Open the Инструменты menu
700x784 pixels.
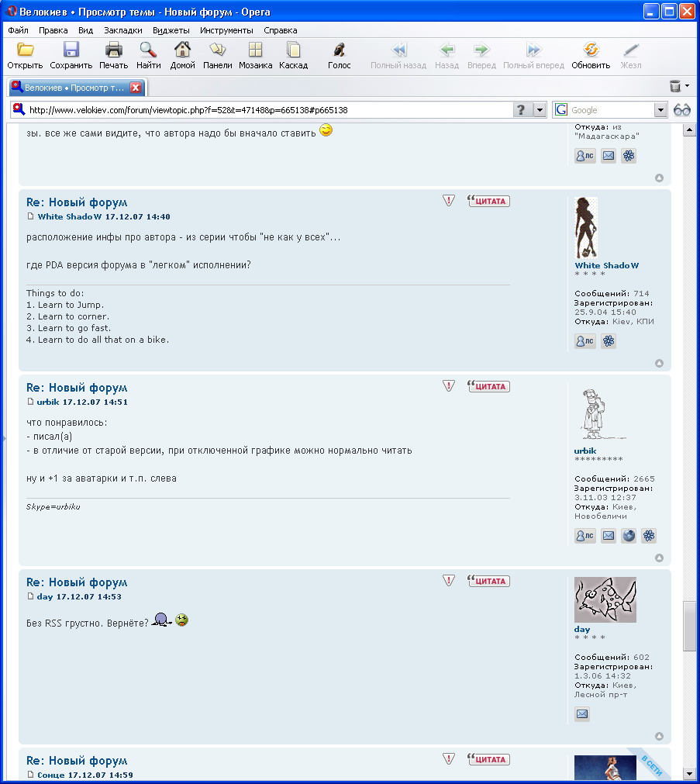pos(226,30)
